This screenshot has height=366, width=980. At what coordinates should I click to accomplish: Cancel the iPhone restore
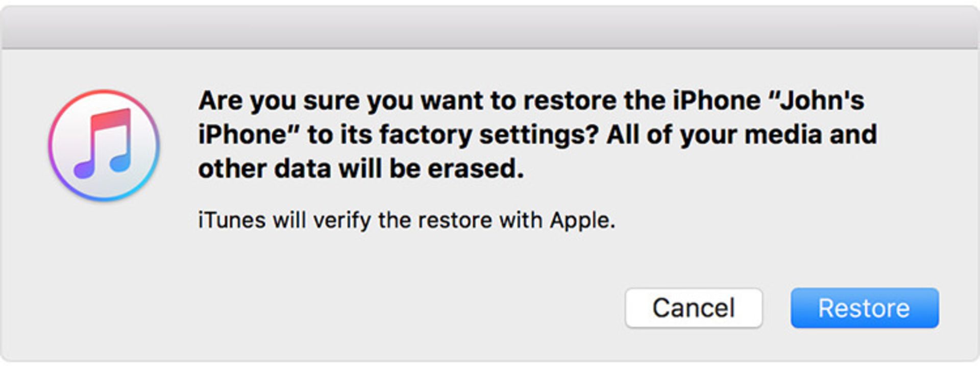693,308
